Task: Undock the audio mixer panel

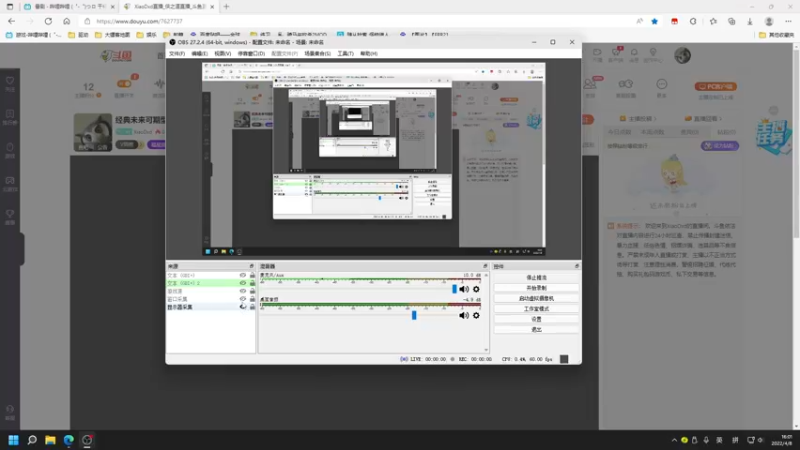Action: click(x=485, y=266)
